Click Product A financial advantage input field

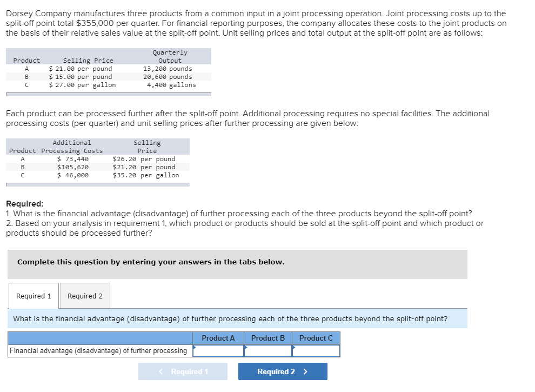click(x=218, y=351)
